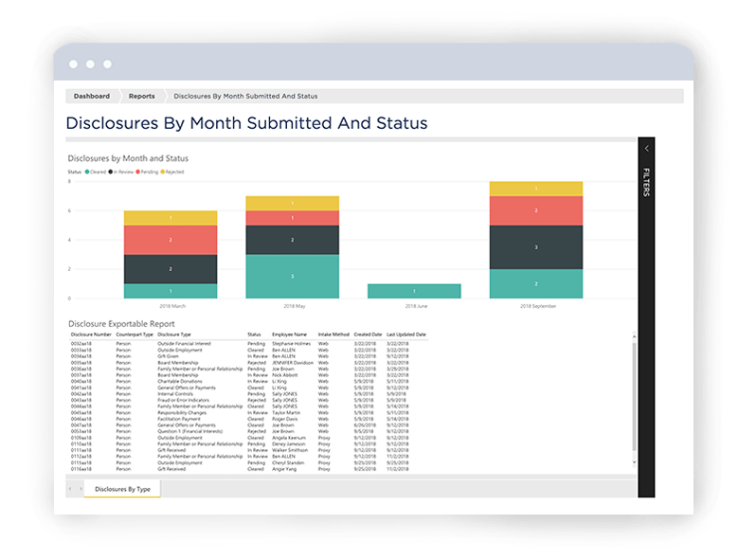Click the next-tab arrow beside Disclosures By Type

click(81, 489)
